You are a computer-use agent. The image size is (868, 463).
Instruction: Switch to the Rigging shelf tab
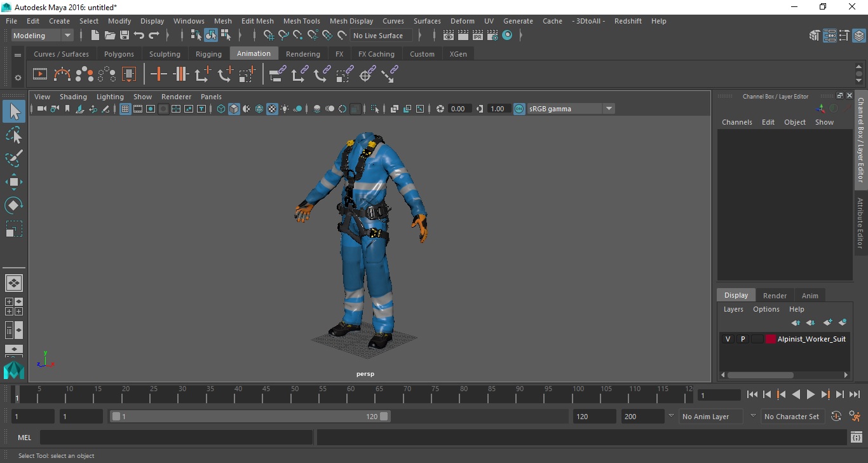click(x=208, y=54)
